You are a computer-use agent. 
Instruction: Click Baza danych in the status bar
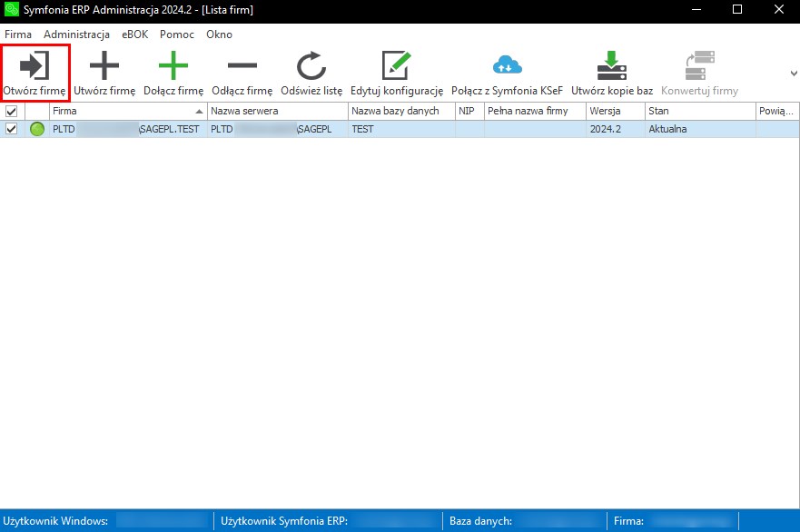coord(480,521)
